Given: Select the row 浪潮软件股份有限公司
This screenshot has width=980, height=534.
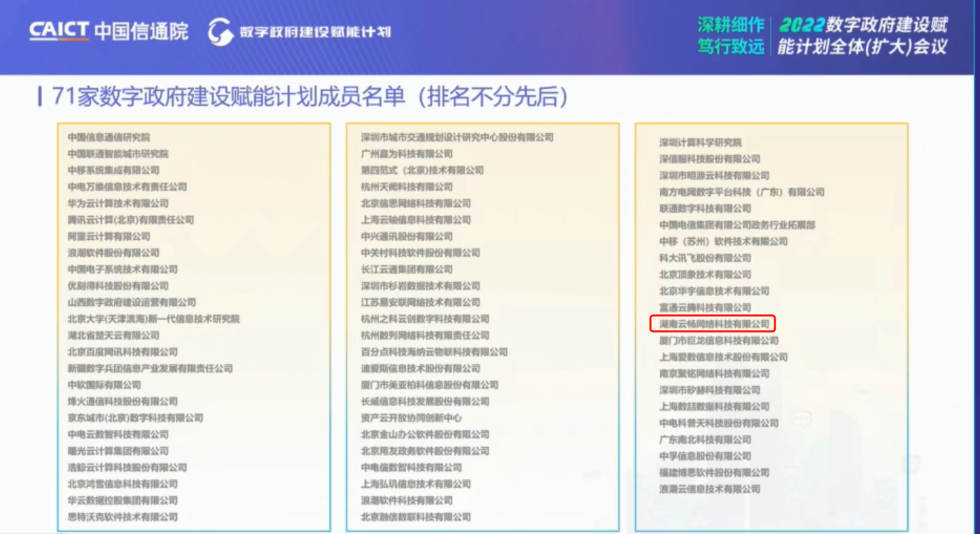Looking at the screenshot, I should tap(113, 253).
